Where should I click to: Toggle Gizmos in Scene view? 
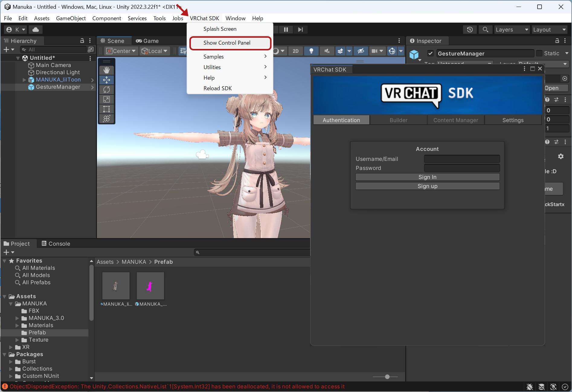click(392, 51)
